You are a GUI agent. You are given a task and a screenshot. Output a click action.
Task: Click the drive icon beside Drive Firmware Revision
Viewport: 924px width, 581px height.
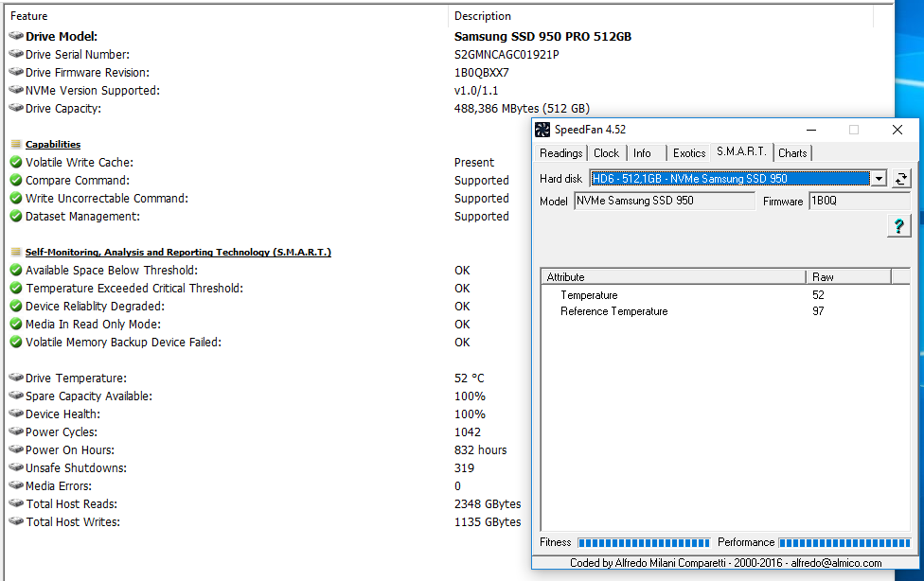click(x=16, y=72)
